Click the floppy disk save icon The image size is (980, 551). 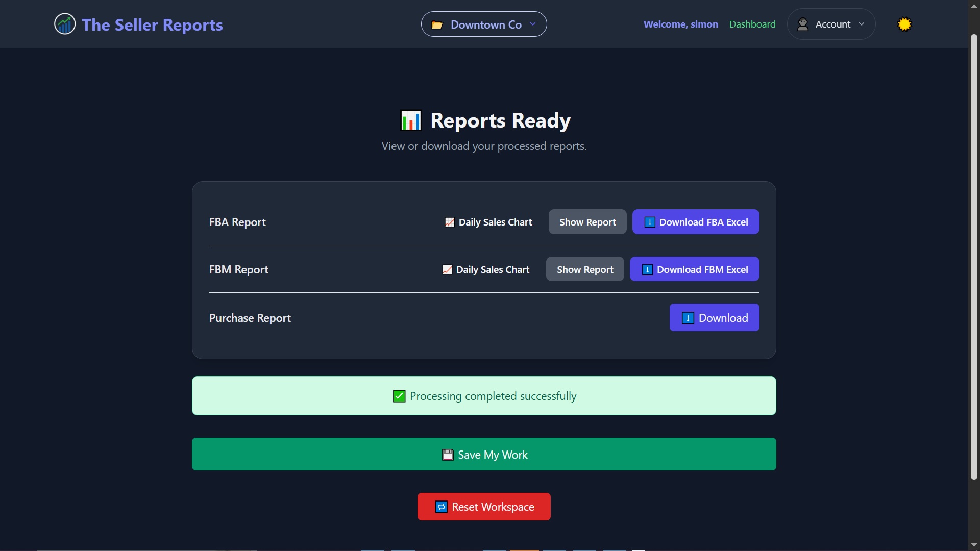pos(448,455)
